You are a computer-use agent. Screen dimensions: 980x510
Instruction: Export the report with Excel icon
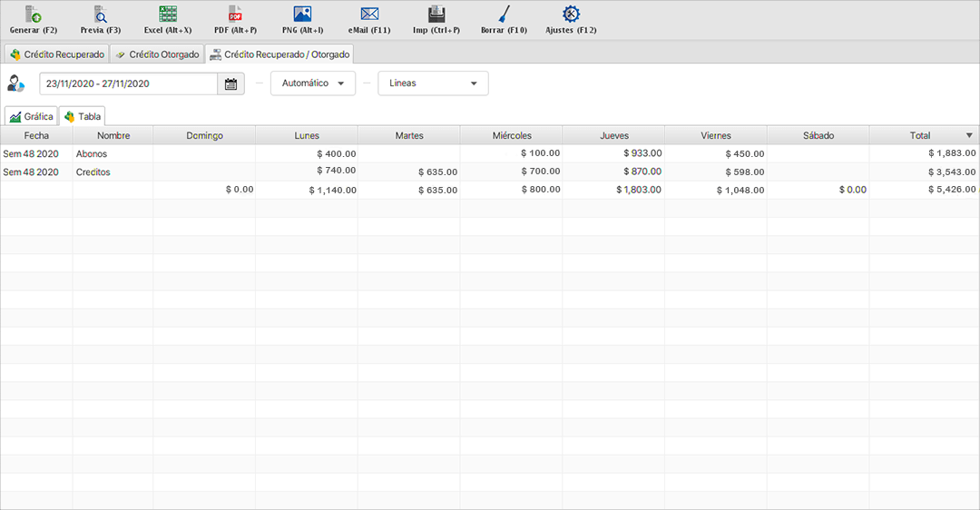[x=168, y=15]
